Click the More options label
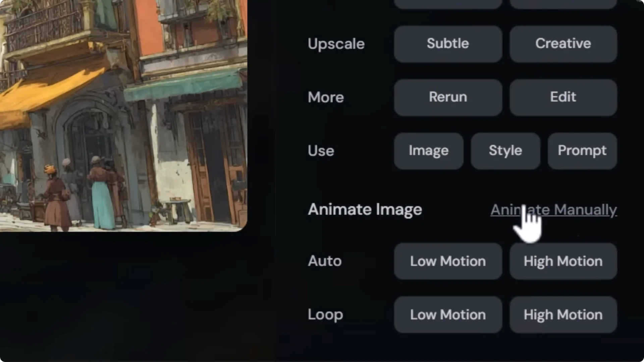This screenshot has width=644, height=362. coord(325,97)
